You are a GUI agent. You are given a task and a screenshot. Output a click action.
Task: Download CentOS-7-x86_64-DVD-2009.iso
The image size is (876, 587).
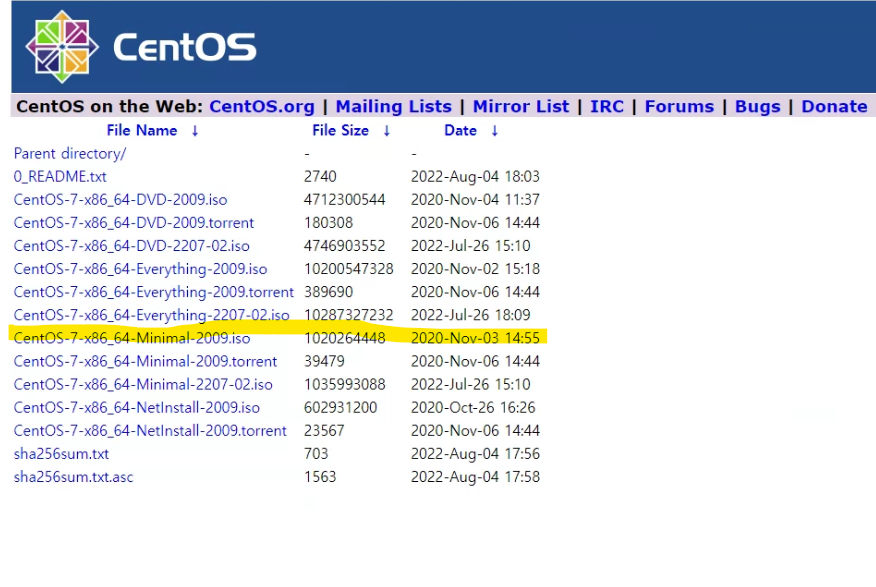(120, 199)
